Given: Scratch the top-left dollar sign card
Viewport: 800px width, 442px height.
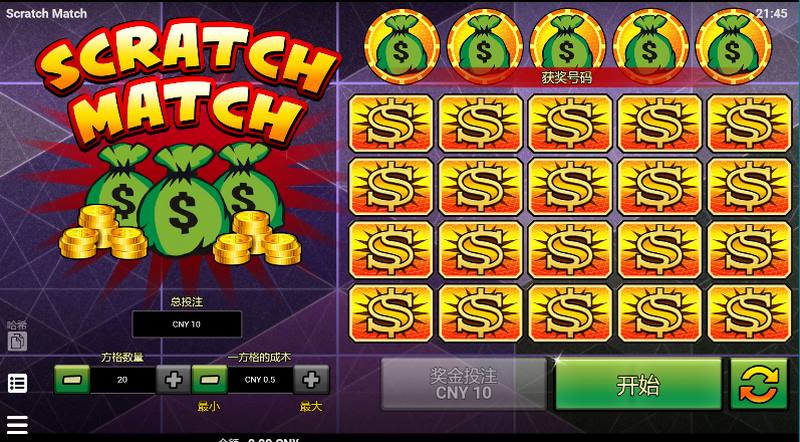Looking at the screenshot, I should pyautogui.click(x=391, y=123).
